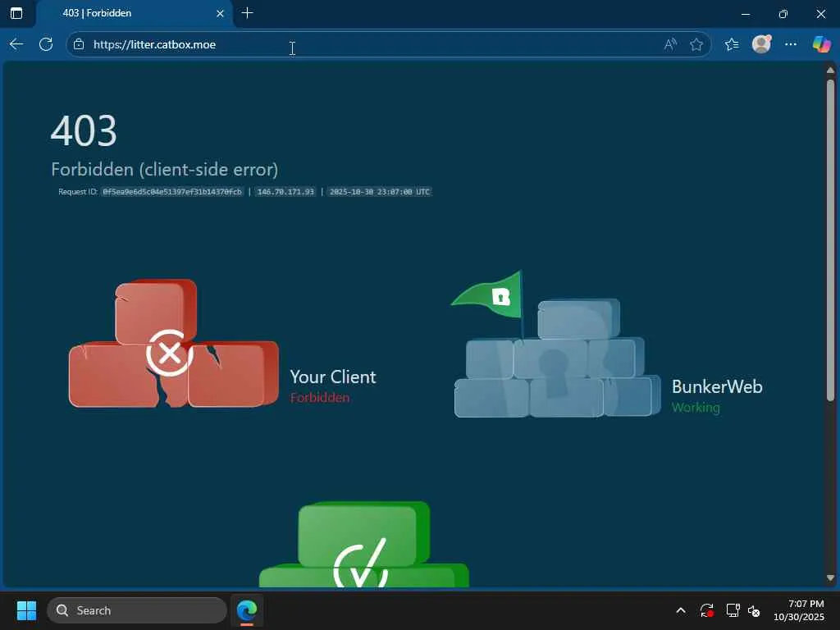Show hidden system tray icons chevron
Image resolution: width=840 pixels, height=630 pixels.
pos(680,610)
